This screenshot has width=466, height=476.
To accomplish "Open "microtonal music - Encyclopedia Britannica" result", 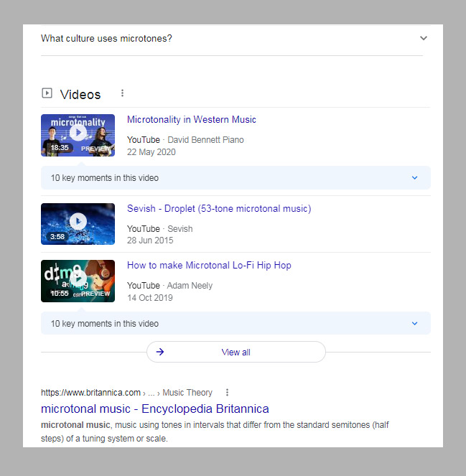I will tap(155, 409).
